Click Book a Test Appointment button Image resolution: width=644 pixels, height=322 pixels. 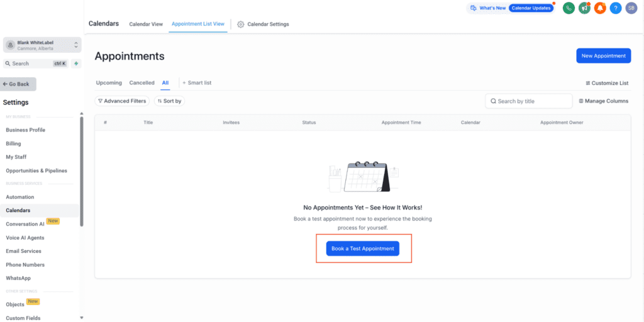[x=363, y=248]
